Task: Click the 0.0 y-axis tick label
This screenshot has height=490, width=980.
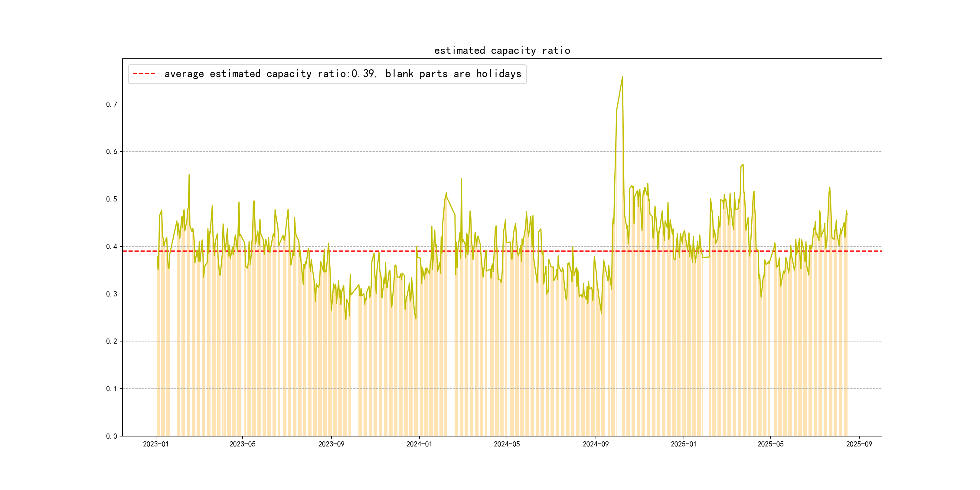Action: (112, 436)
